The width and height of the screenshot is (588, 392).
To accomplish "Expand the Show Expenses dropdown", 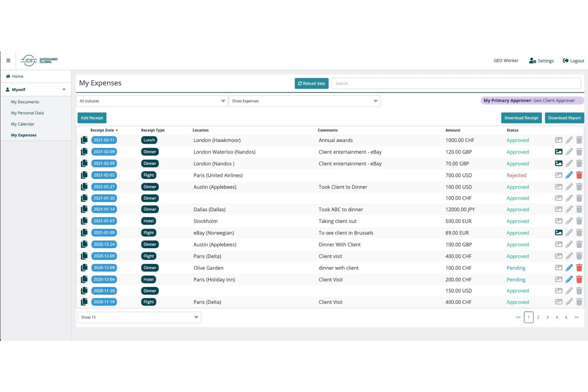I will pyautogui.click(x=304, y=101).
